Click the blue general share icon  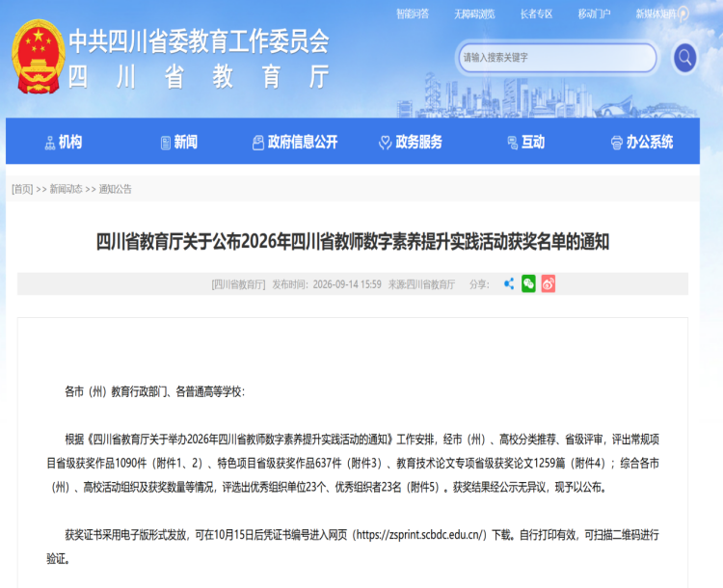509,283
